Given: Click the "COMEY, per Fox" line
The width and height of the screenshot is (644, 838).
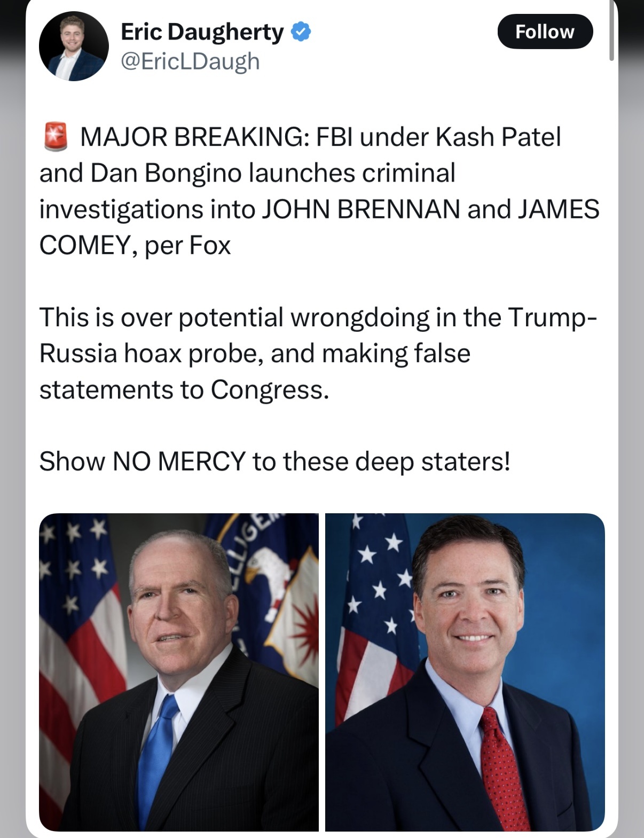Looking at the screenshot, I should coord(135,246).
